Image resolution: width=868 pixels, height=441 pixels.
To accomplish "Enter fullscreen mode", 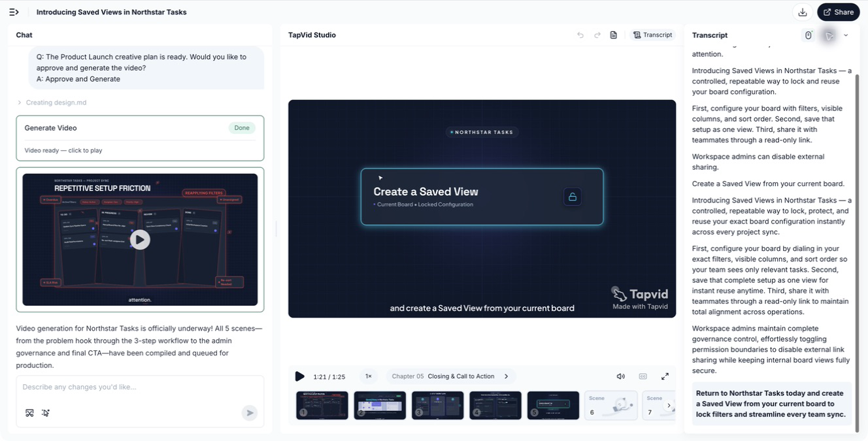I will tap(665, 376).
